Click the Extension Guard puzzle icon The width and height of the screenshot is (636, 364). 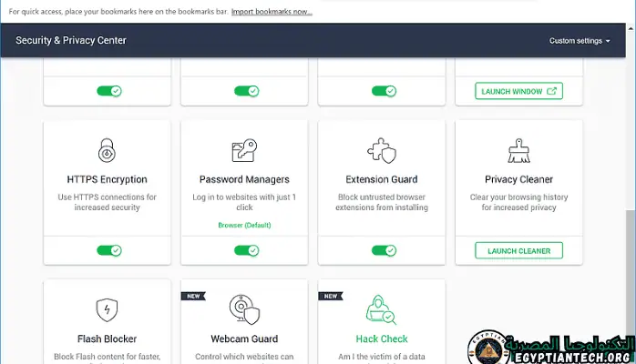pyautogui.click(x=381, y=150)
